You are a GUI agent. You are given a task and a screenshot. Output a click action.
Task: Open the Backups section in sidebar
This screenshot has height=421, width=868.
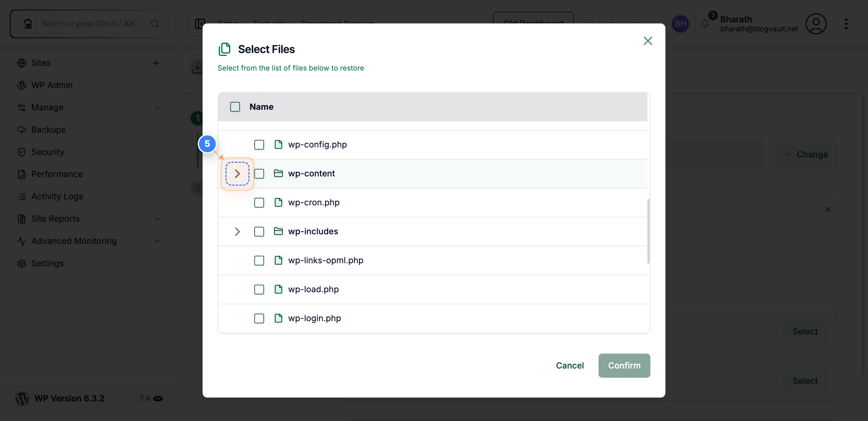point(48,129)
